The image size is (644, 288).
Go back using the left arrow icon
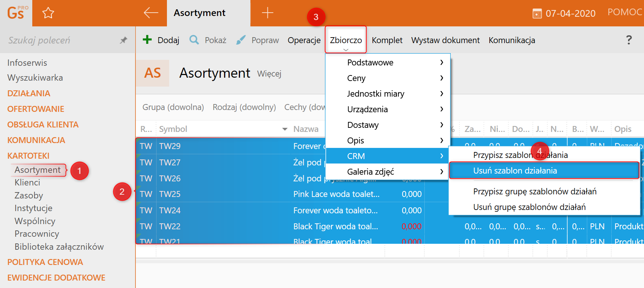(151, 13)
